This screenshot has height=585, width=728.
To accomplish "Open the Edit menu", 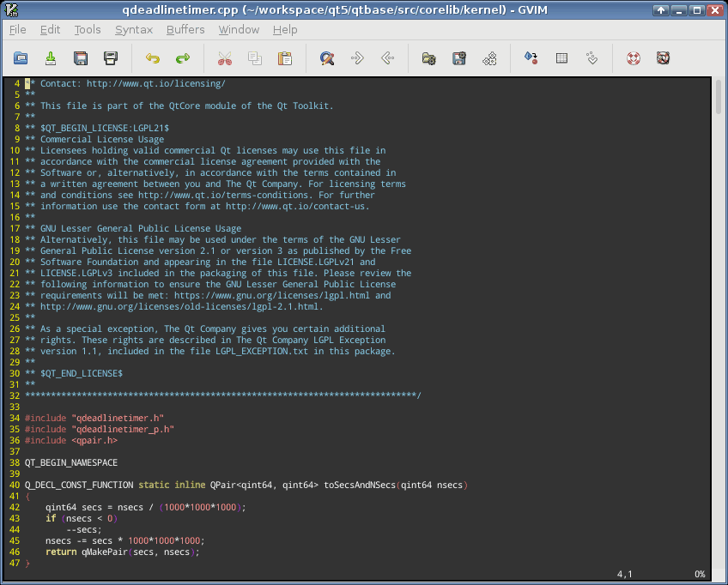I will tap(50, 30).
